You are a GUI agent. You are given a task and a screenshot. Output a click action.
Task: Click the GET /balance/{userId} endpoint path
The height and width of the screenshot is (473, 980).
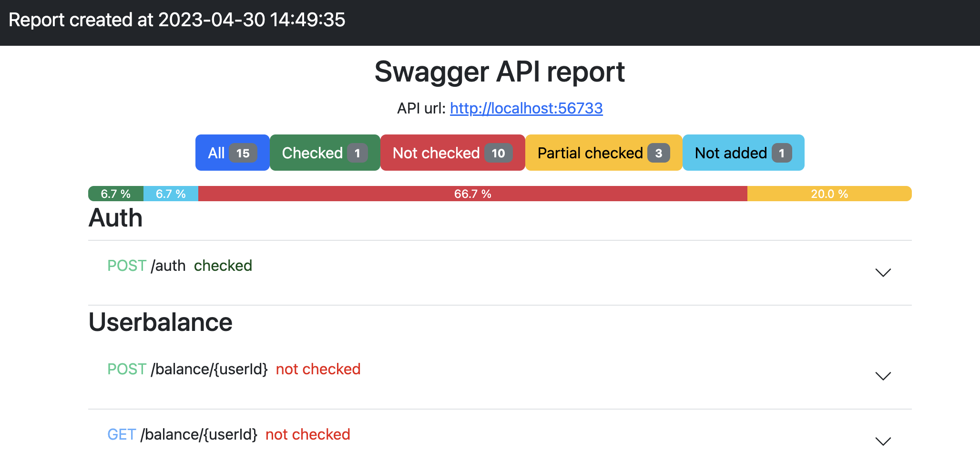198,434
